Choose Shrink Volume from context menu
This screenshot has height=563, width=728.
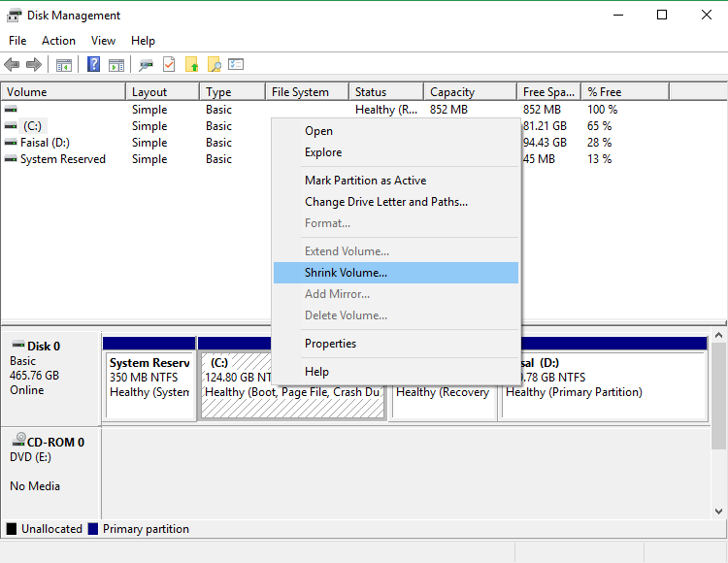pos(346,273)
